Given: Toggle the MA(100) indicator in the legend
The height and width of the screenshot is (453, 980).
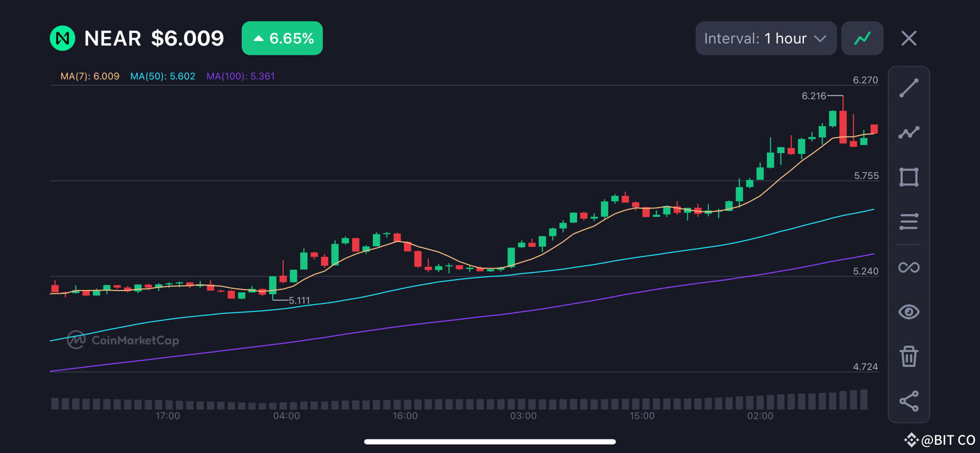Looking at the screenshot, I should click(240, 76).
